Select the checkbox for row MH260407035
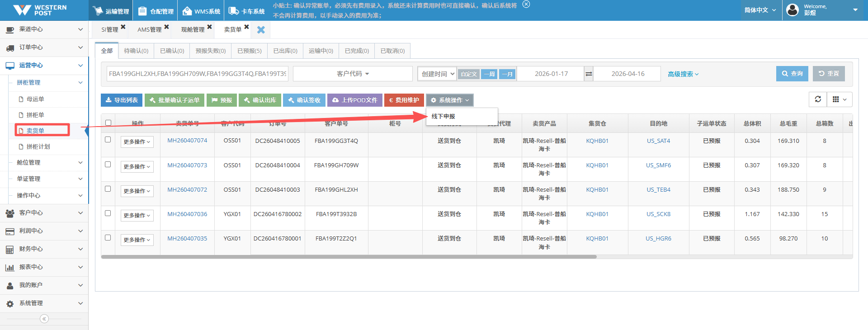 108,237
